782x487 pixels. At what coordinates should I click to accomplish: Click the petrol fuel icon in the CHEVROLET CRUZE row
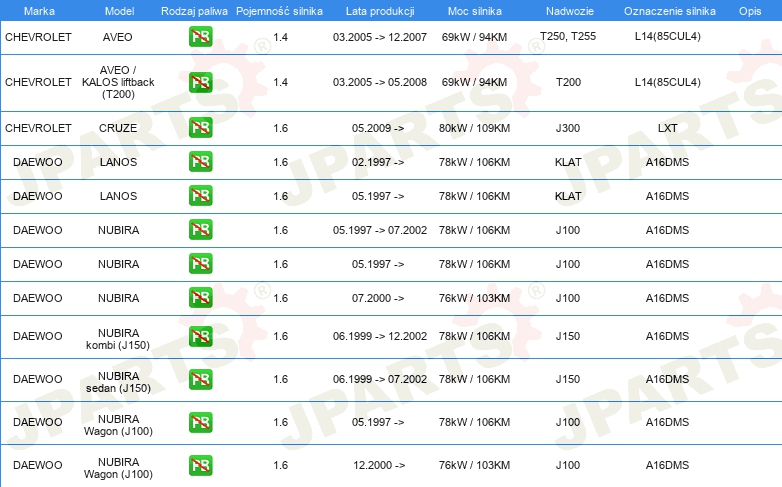(200, 128)
